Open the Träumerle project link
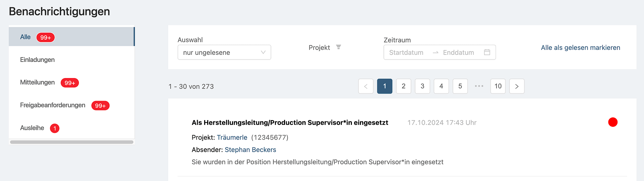 (x=232, y=137)
